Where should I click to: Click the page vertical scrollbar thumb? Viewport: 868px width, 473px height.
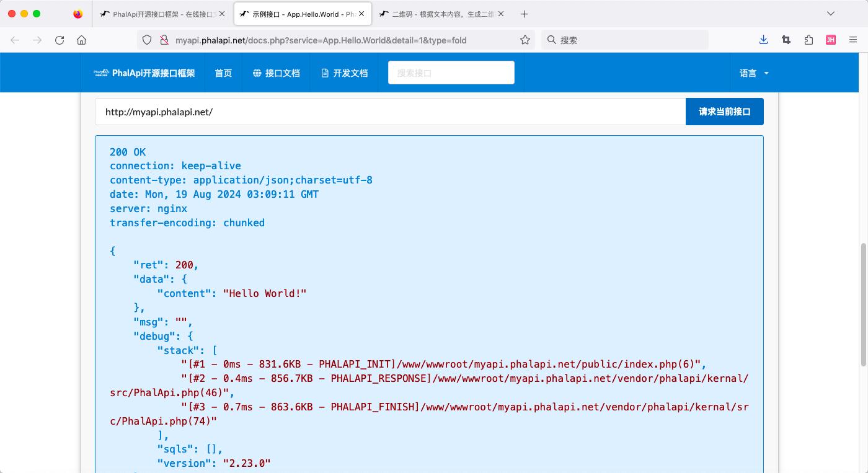[864, 304]
